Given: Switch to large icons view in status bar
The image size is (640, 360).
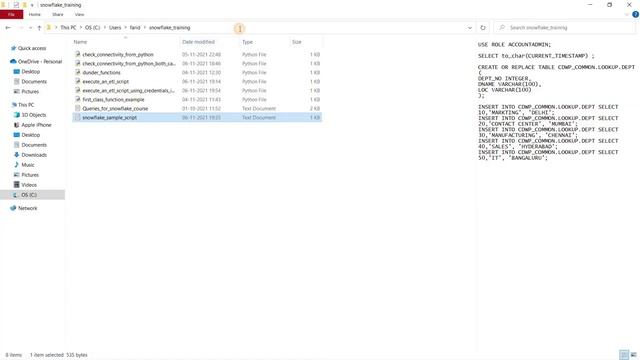Looking at the screenshot, I should [x=633, y=355].
